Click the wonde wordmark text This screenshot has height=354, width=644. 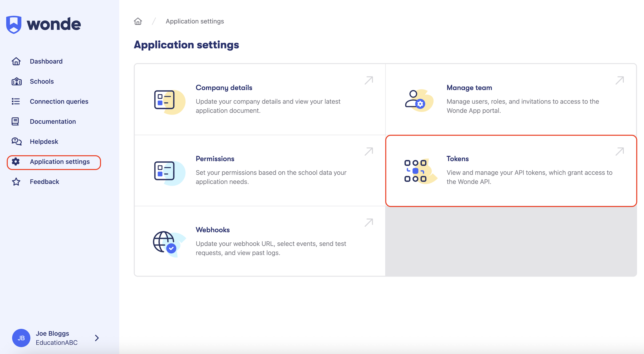[x=54, y=24]
